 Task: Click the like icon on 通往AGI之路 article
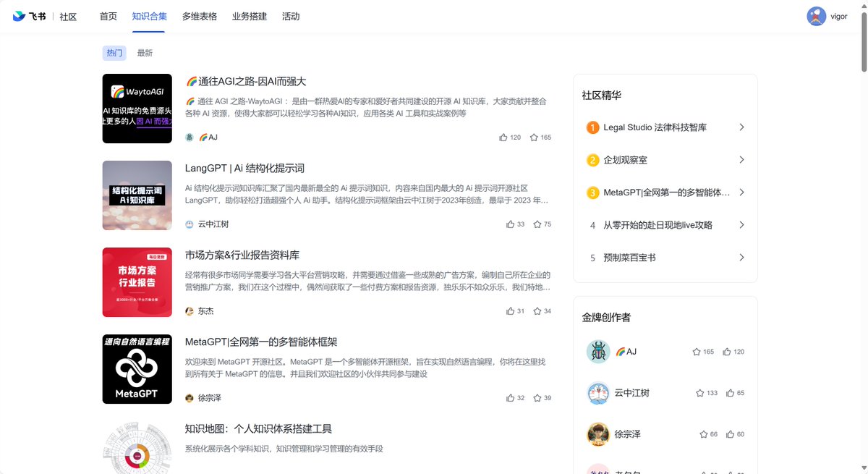coord(503,137)
